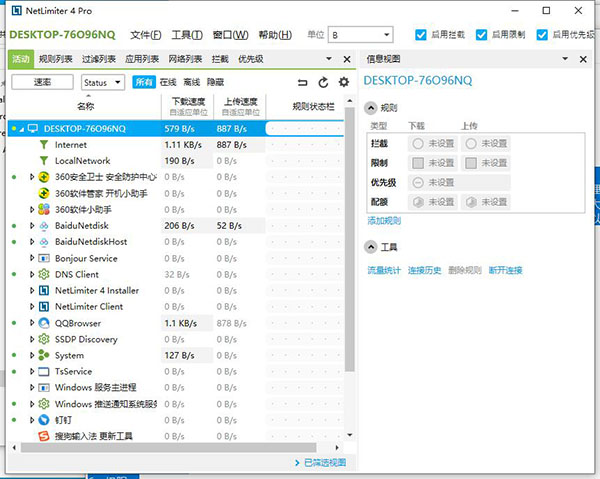Click the 断开连接 link
The image size is (600, 479).
tap(505, 270)
